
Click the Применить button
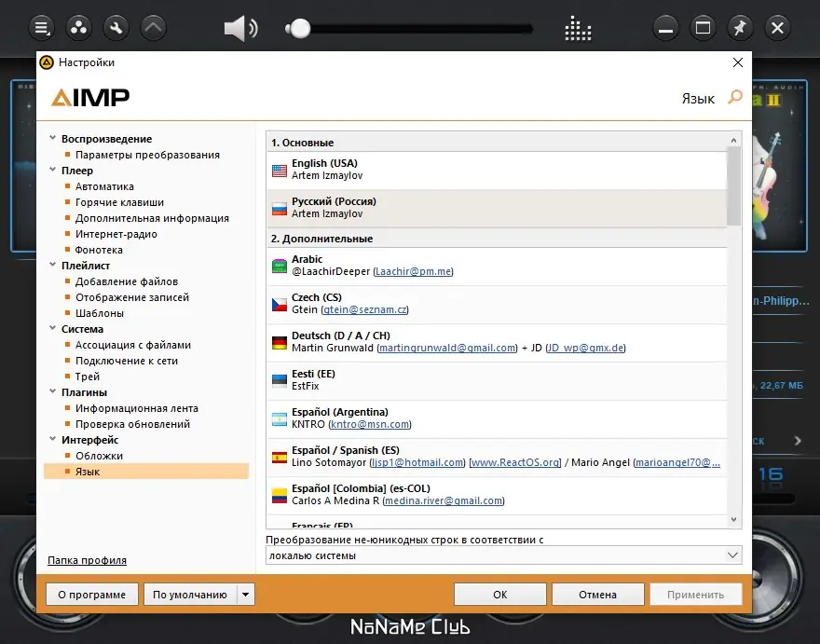[695, 595]
